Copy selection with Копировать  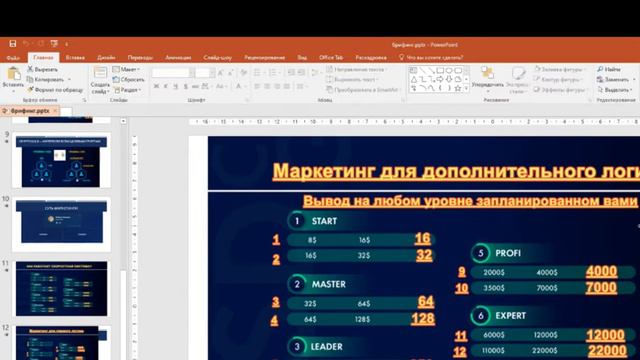pyautogui.click(x=45, y=80)
